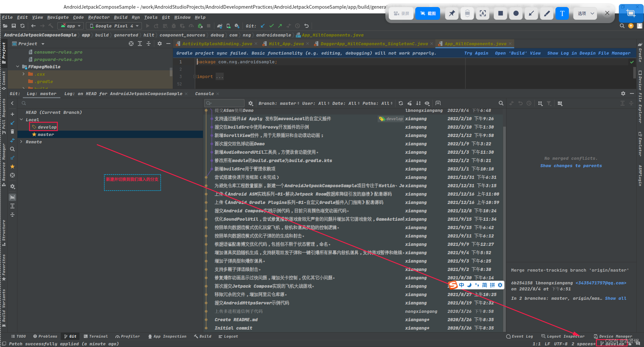
Task: Open the Google Pixel 4 device dropdown
Action: [x=114, y=26]
